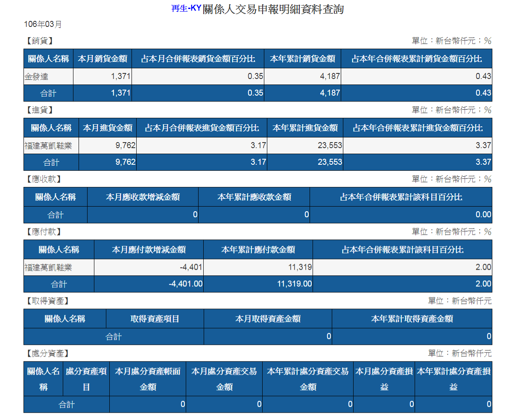Click the 本月應收款增減金額 column header
Viewport: 509px width, 420px height.
coord(143,197)
